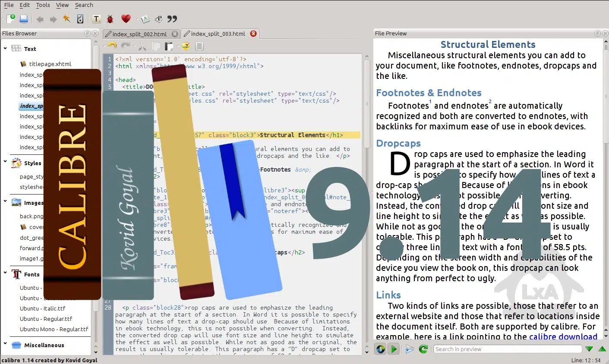Image resolution: width=609 pixels, height=364 pixels.
Task: Click the copy icon in editor toolbar
Action: pyautogui.click(x=156, y=46)
